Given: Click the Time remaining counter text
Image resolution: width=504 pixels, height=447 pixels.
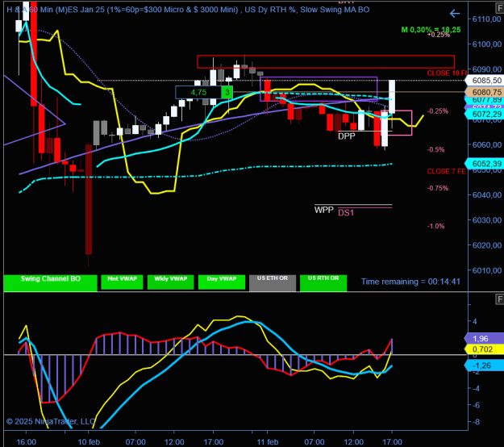Looking at the screenshot, I should point(410,282).
